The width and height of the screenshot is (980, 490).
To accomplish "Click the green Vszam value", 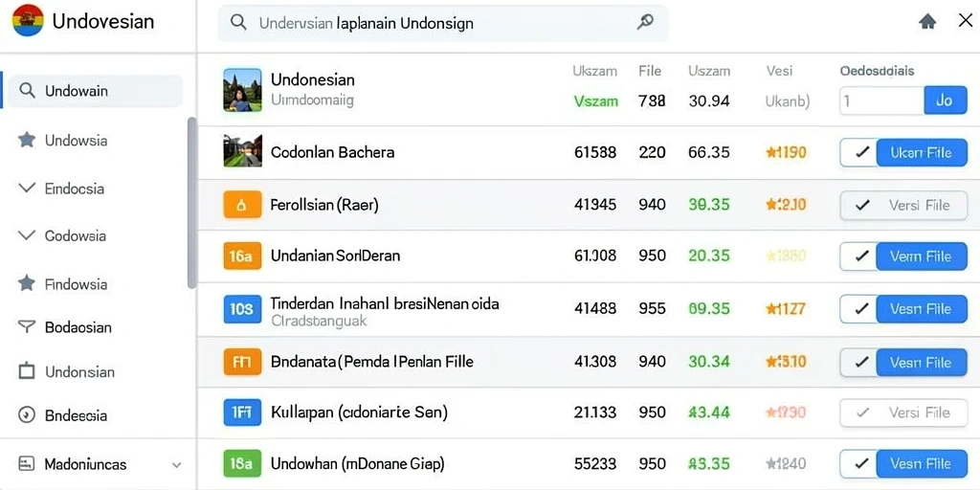I will (x=595, y=100).
